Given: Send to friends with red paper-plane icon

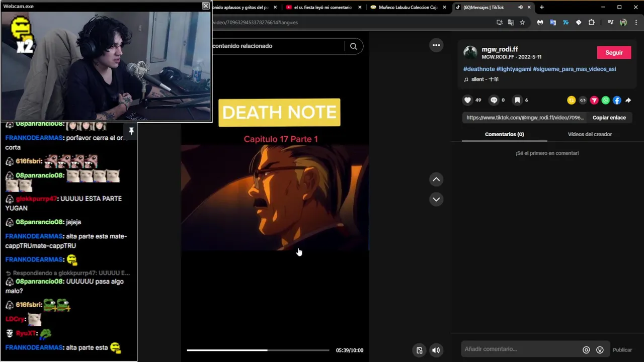Looking at the screenshot, I should tap(594, 100).
